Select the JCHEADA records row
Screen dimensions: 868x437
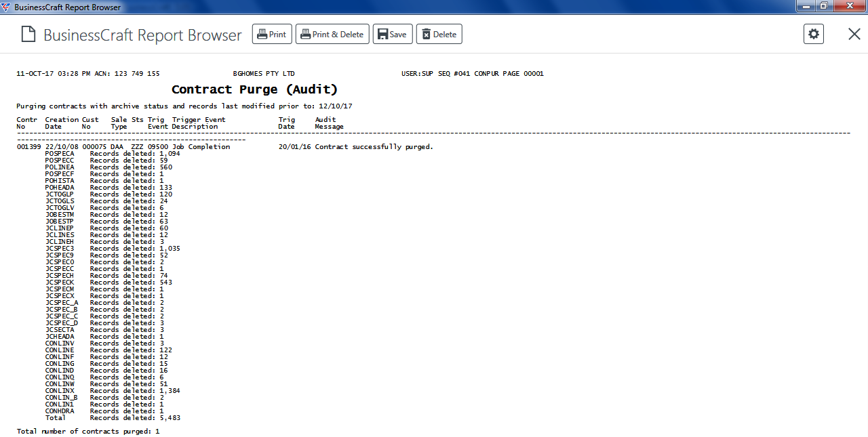pyautogui.click(x=104, y=337)
